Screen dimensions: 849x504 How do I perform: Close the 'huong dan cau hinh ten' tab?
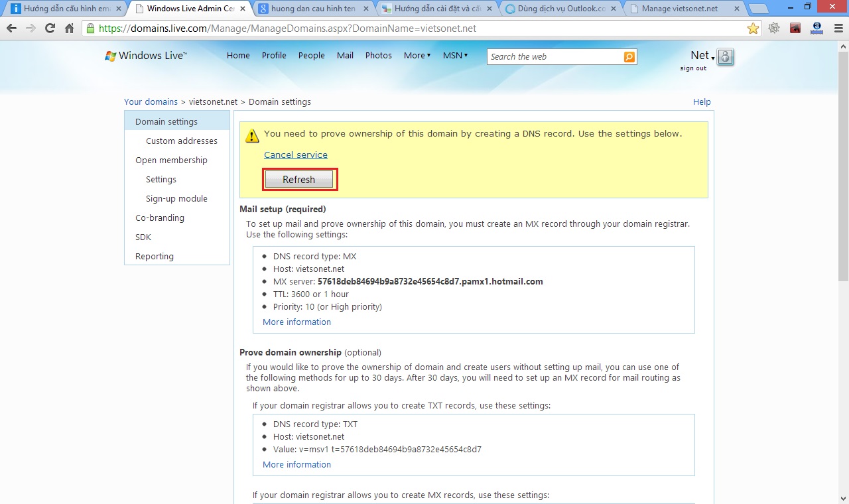367,9
